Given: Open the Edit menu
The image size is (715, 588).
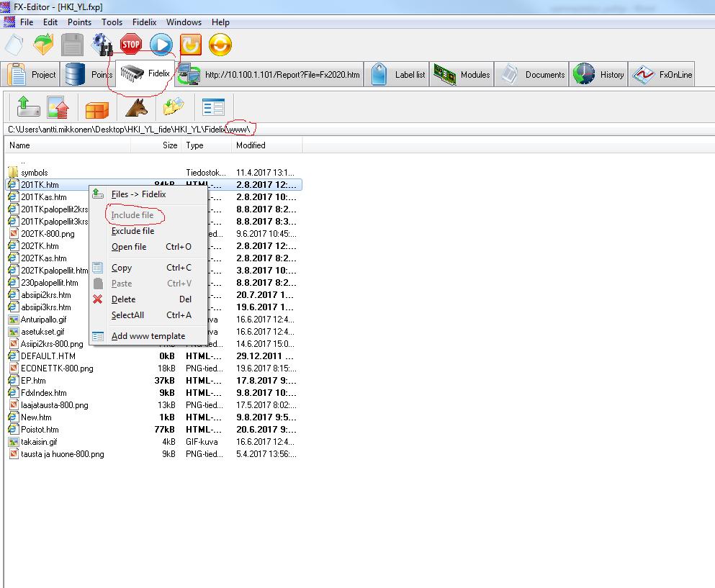Looking at the screenshot, I should 50,22.
